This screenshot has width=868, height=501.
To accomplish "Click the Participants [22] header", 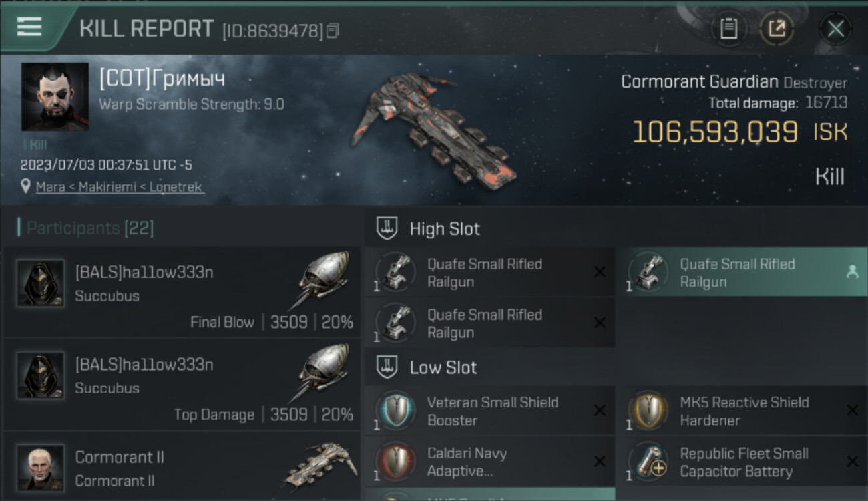I will [x=90, y=228].
